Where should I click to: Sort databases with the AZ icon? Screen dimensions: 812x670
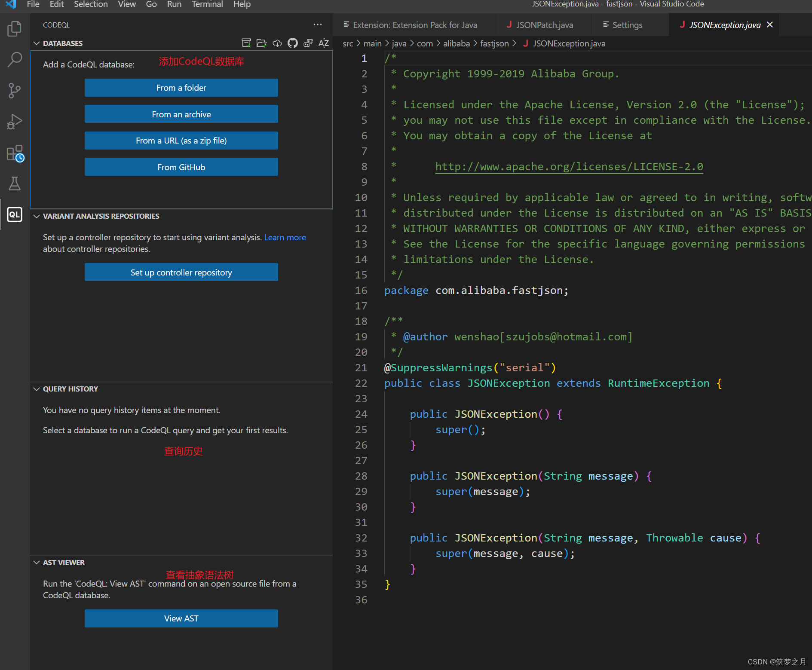[324, 43]
